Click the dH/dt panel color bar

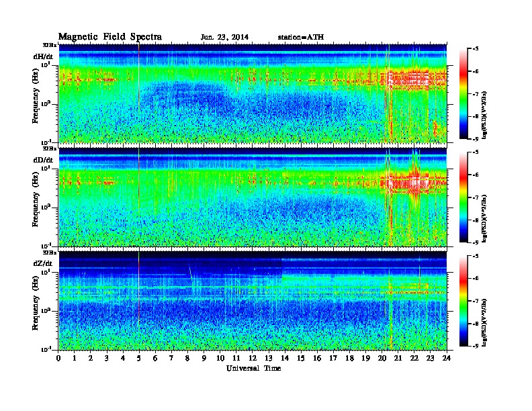click(x=463, y=94)
